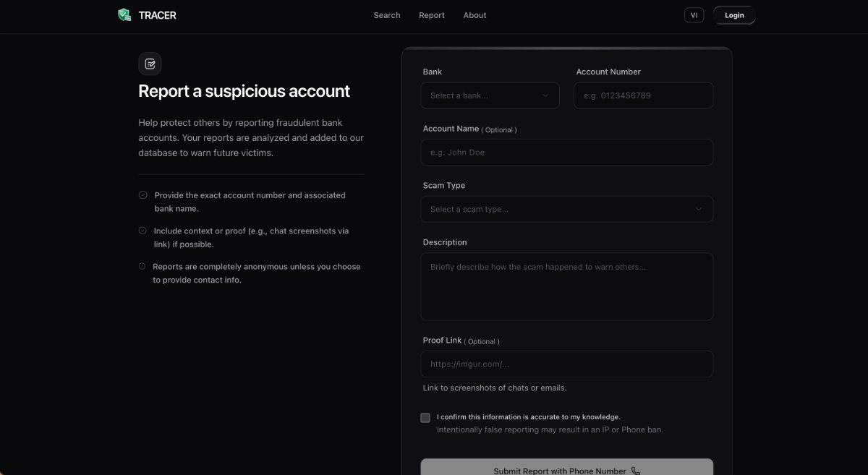Go to the Search nav item
This screenshot has width=868, height=475.
coord(387,15)
